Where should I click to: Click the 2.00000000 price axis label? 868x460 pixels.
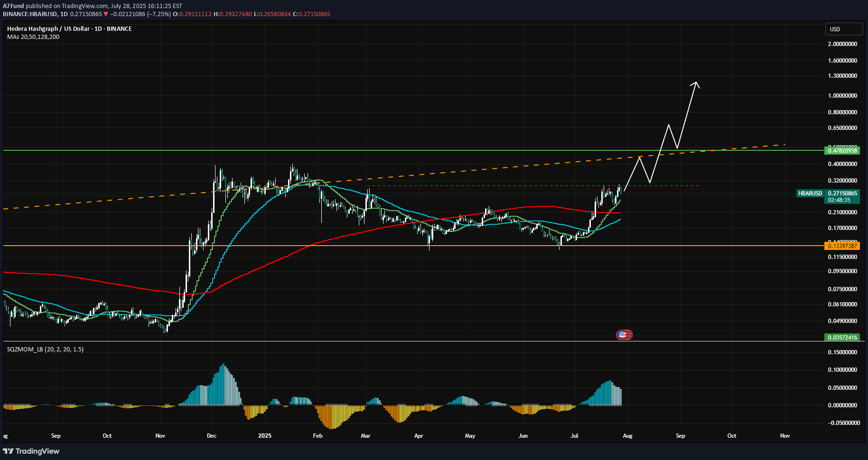tap(842, 44)
